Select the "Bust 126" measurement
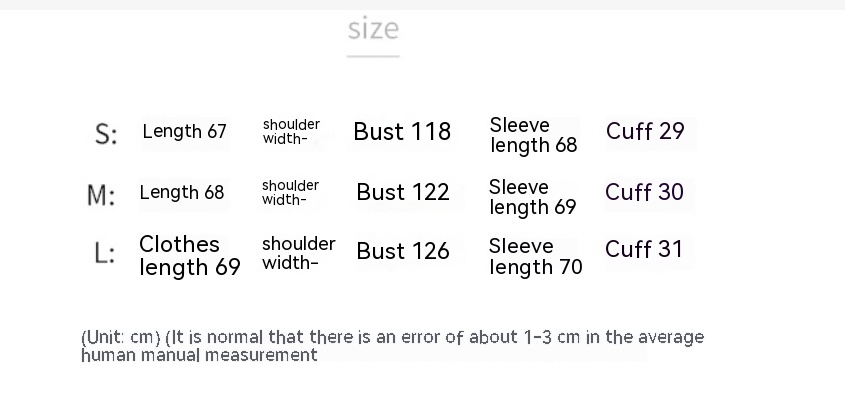Image resolution: width=845 pixels, height=400 pixels. [x=403, y=251]
